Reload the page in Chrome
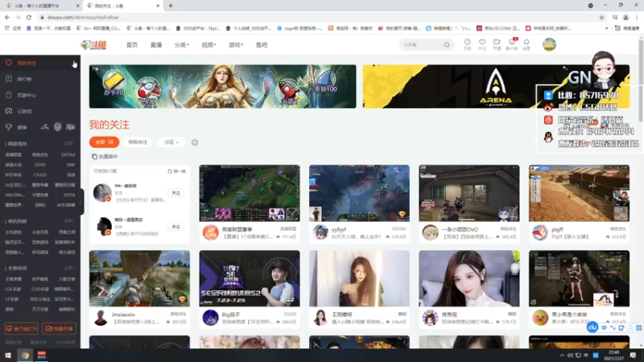This screenshot has height=362, width=644. [x=29, y=17]
